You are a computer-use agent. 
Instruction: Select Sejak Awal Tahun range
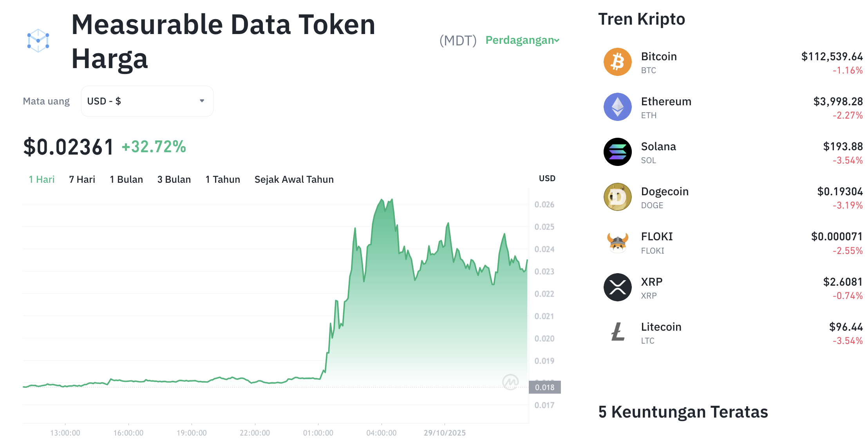294,180
